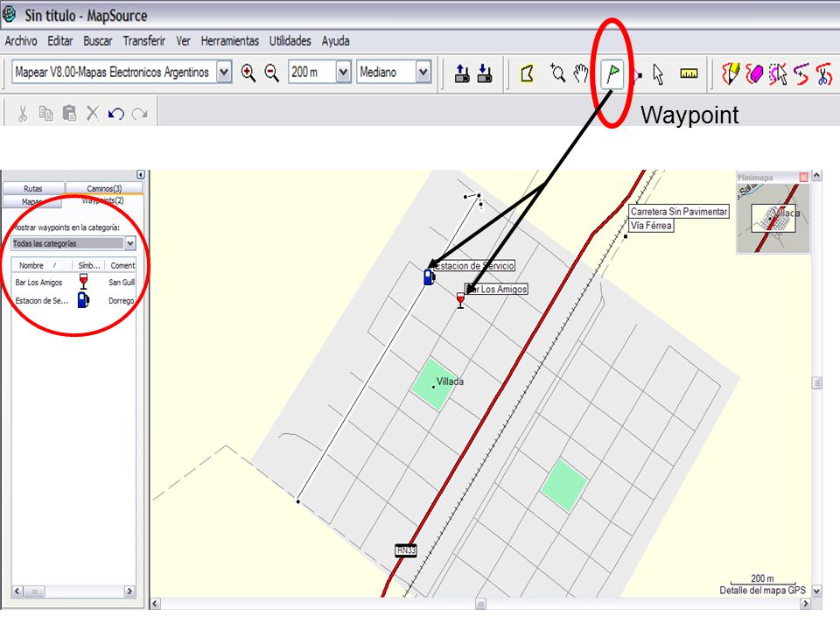Click wine glass symbol in waypoint list
Image resolution: width=840 pixels, height=630 pixels.
83,282
